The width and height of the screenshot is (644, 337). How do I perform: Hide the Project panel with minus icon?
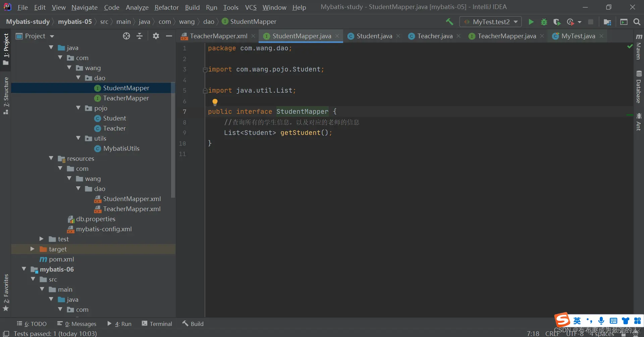point(169,36)
